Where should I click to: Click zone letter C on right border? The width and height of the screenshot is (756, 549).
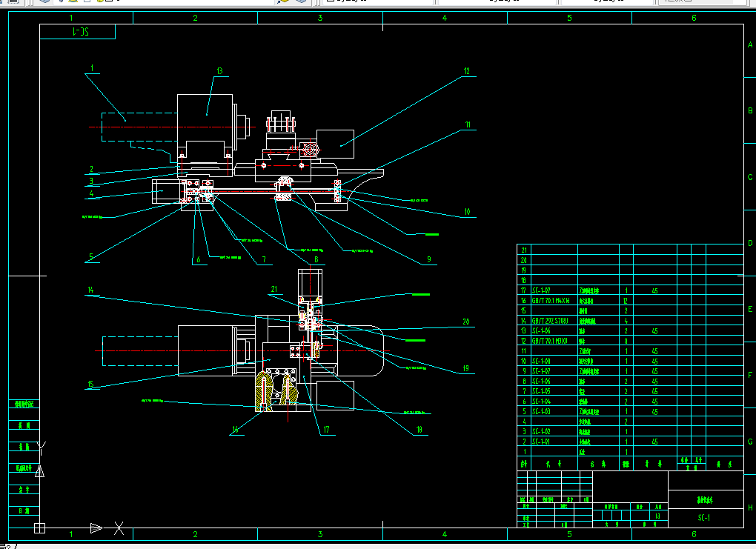(x=750, y=177)
